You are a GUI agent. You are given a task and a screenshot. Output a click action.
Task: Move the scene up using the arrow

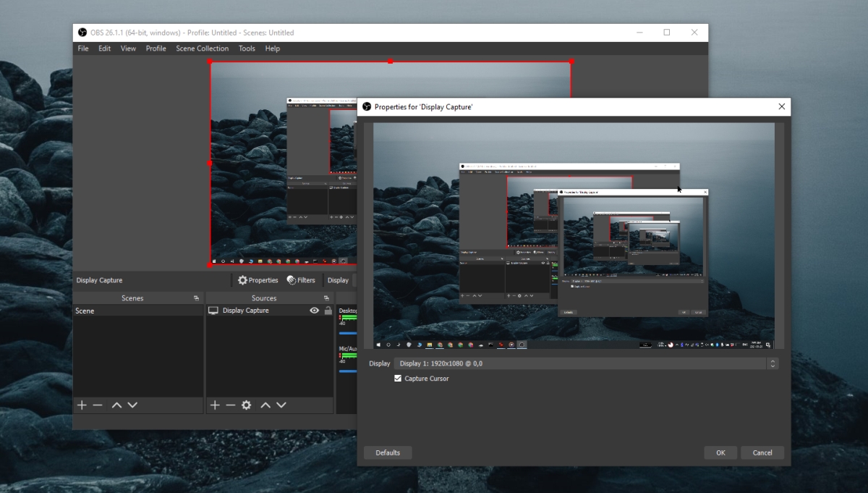[116, 405]
